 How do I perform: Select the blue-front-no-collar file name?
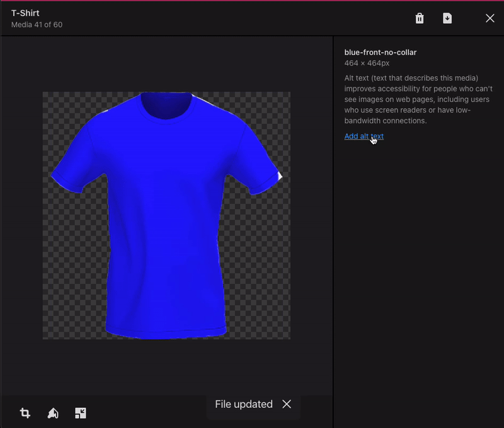(x=380, y=52)
